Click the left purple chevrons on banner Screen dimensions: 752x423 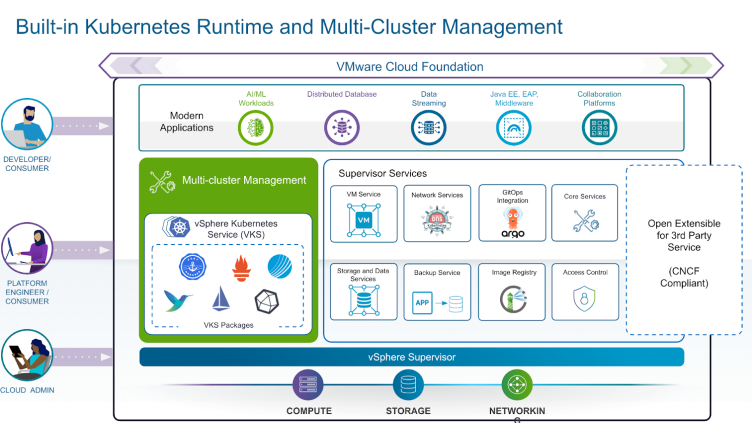pos(138,66)
